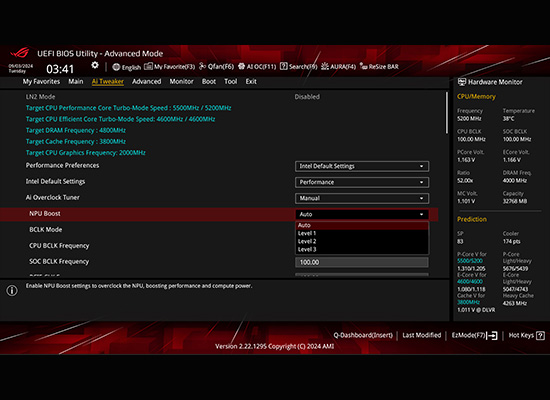Select SOC BCLK Frequency label
550x400 pixels.
[59, 262]
